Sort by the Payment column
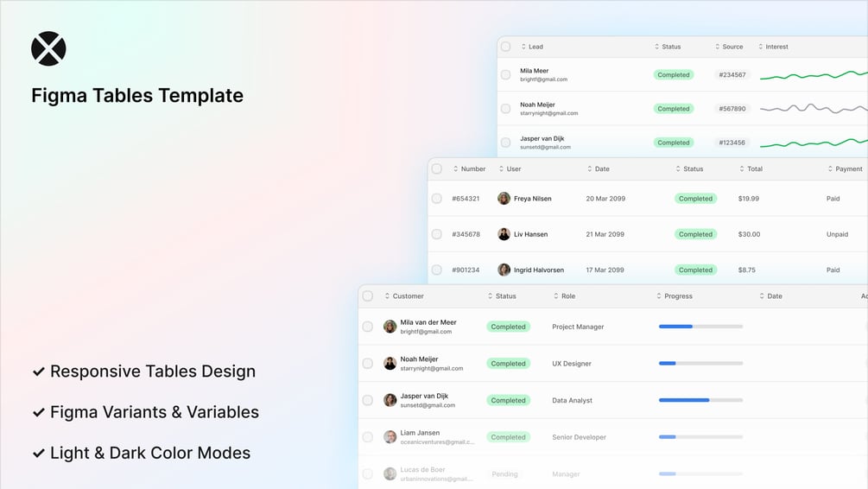 (845, 169)
